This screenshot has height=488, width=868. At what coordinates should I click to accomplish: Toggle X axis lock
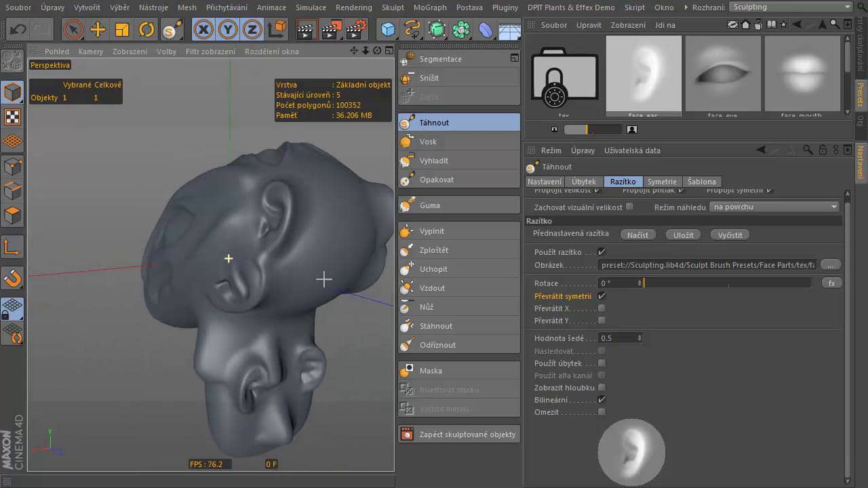point(204,30)
